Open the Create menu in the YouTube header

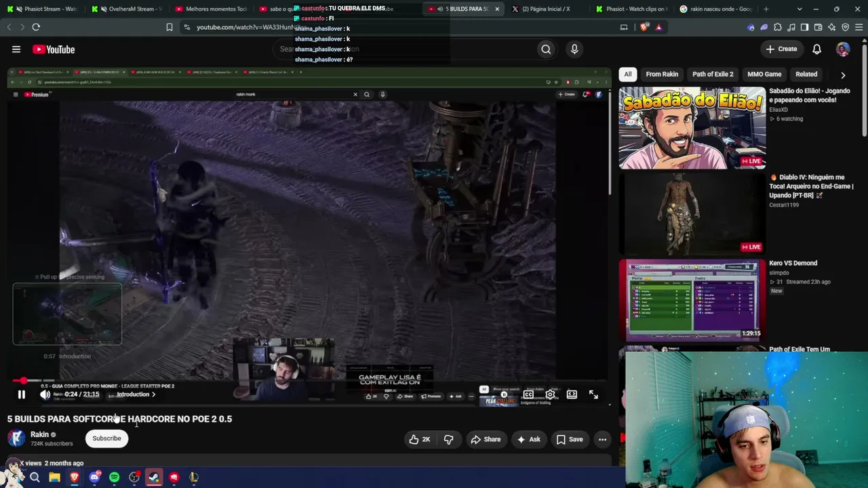pyautogui.click(x=781, y=49)
